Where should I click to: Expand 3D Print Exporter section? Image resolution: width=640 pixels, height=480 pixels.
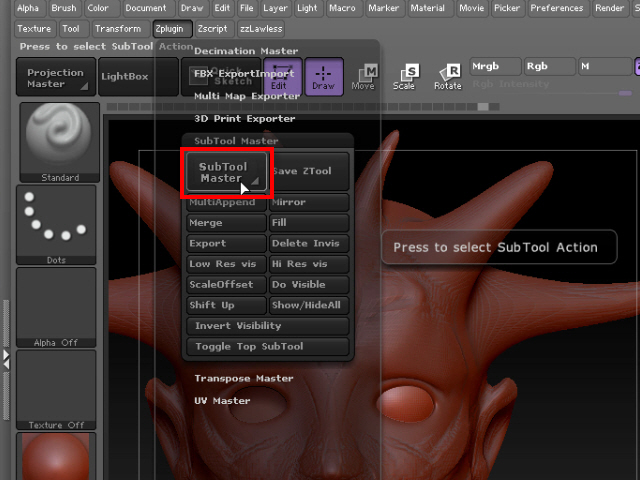(x=244, y=119)
